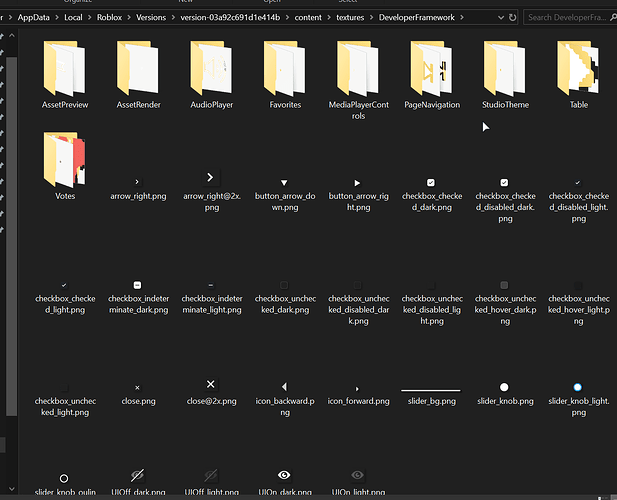Select the Votes folder icon
The width and height of the screenshot is (617, 500).
(65, 159)
